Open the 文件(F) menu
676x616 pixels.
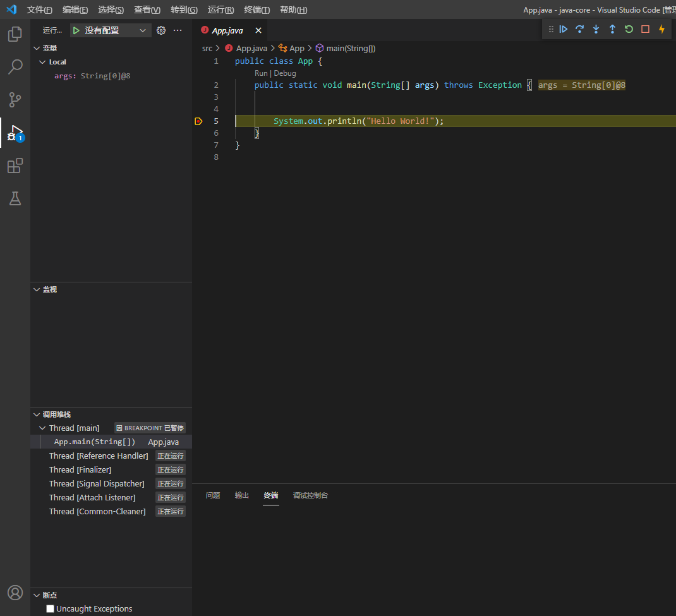(40, 10)
